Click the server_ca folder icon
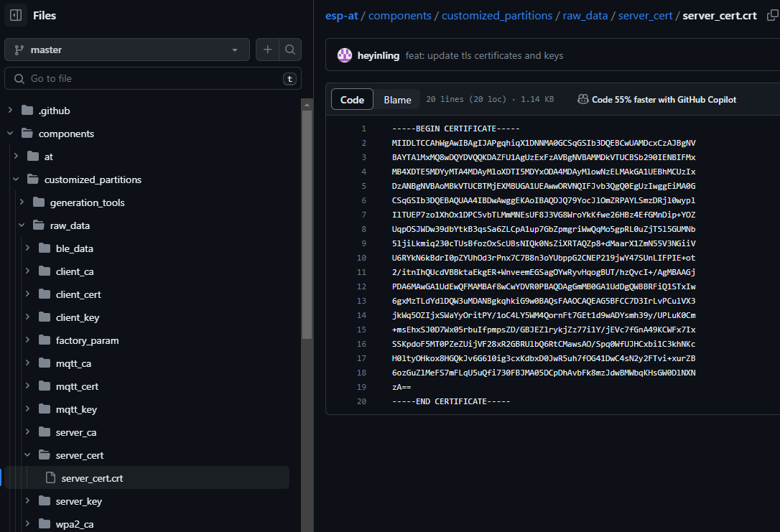 coord(45,431)
